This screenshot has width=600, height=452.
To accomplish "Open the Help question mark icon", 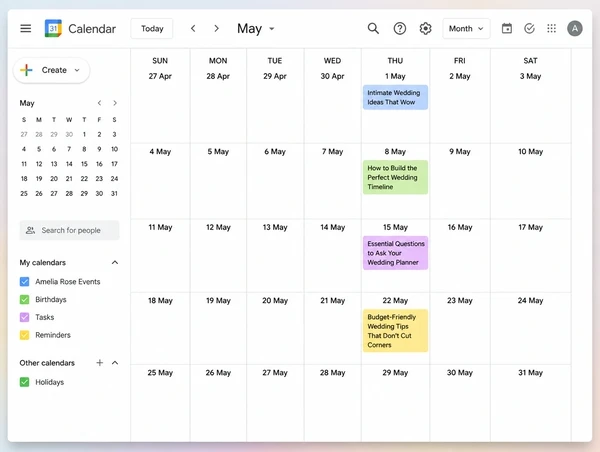I will [x=400, y=28].
